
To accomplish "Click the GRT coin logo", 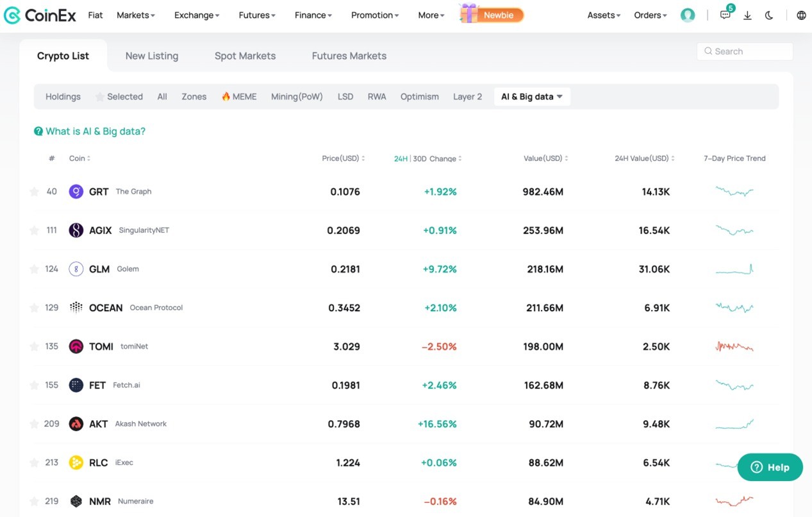I will (x=76, y=191).
